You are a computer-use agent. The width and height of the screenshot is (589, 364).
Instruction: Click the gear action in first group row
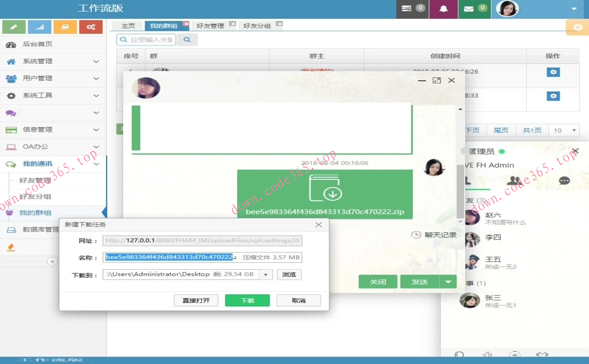point(553,72)
